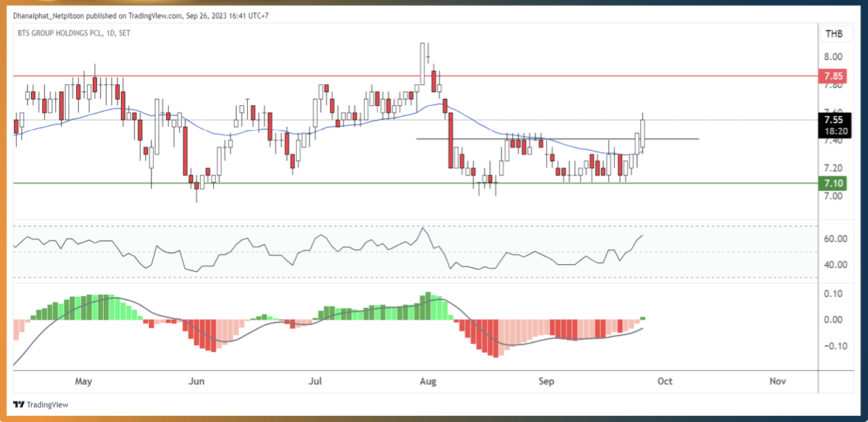Click the Aug label on time axis
The height and width of the screenshot is (422, 868).
(428, 381)
